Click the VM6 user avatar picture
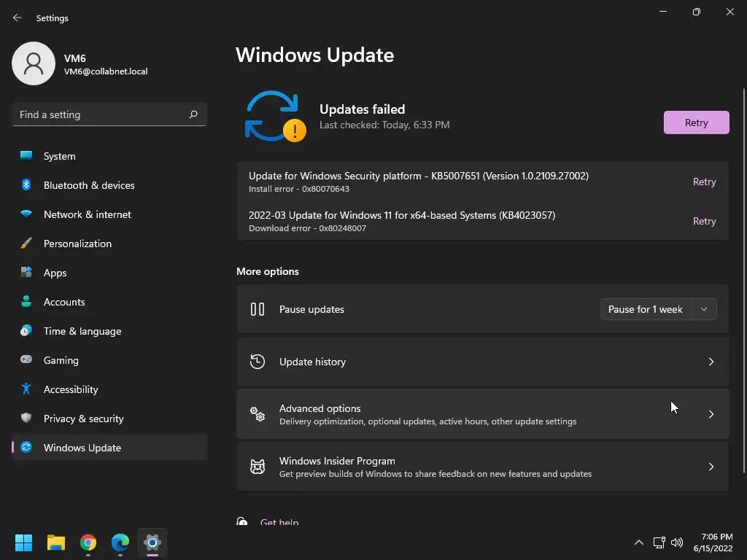This screenshot has width=747, height=560. (x=34, y=63)
